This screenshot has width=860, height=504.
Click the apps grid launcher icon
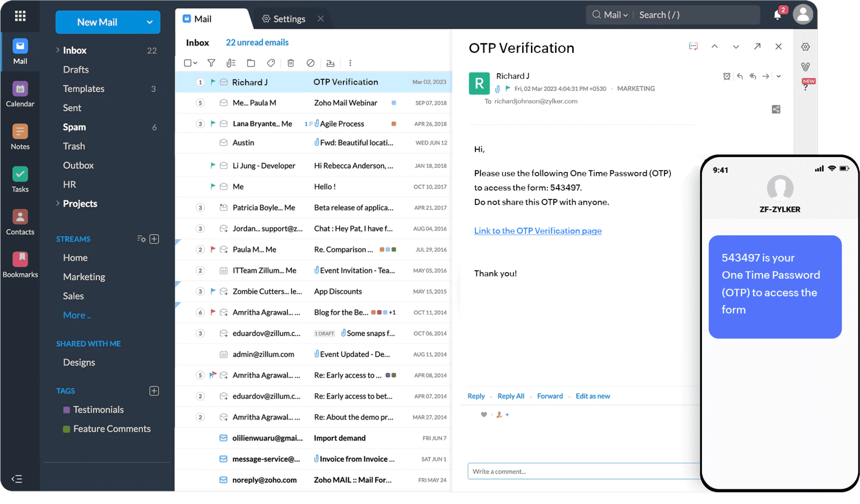pos(20,16)
